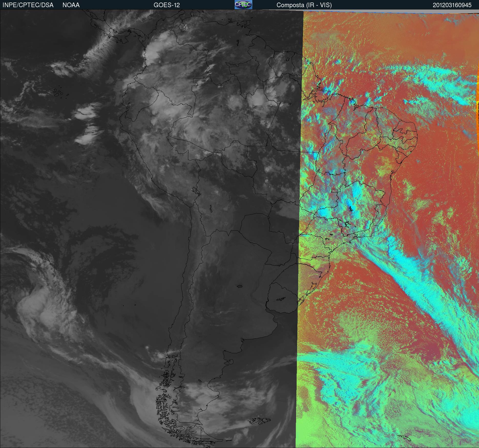Click the GOES-12 satellite label
479x448 pixels.
(x=167, y=5)
